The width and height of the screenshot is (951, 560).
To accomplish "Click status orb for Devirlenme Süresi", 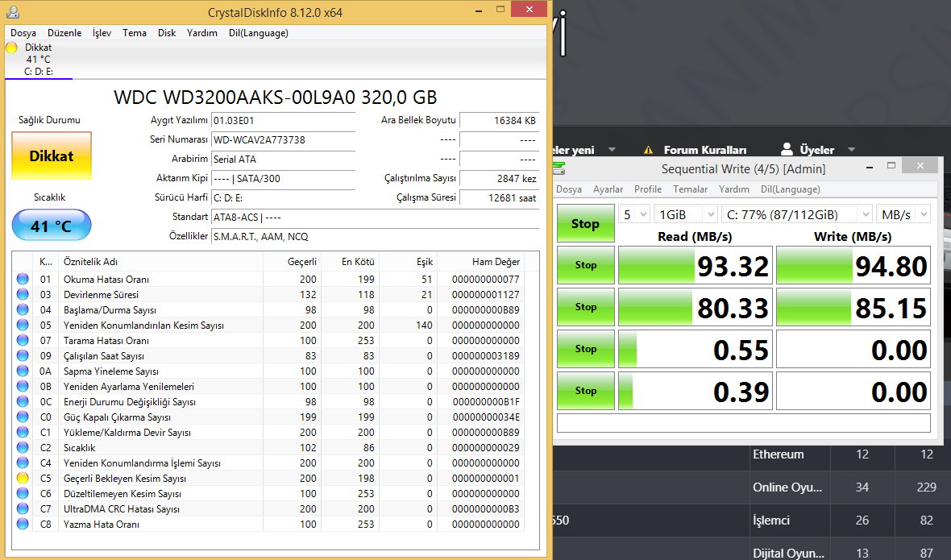I will [23, 294].
